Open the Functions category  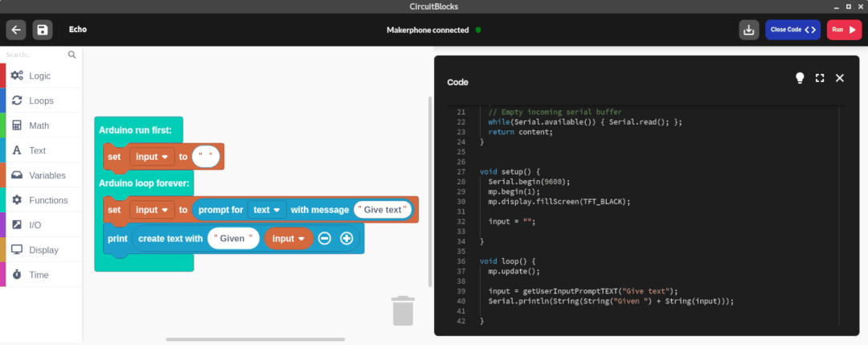(x=42, y=200)
